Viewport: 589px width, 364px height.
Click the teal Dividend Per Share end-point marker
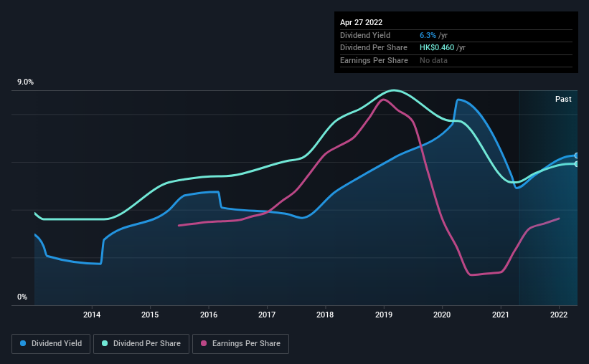[x=576, y=164]
